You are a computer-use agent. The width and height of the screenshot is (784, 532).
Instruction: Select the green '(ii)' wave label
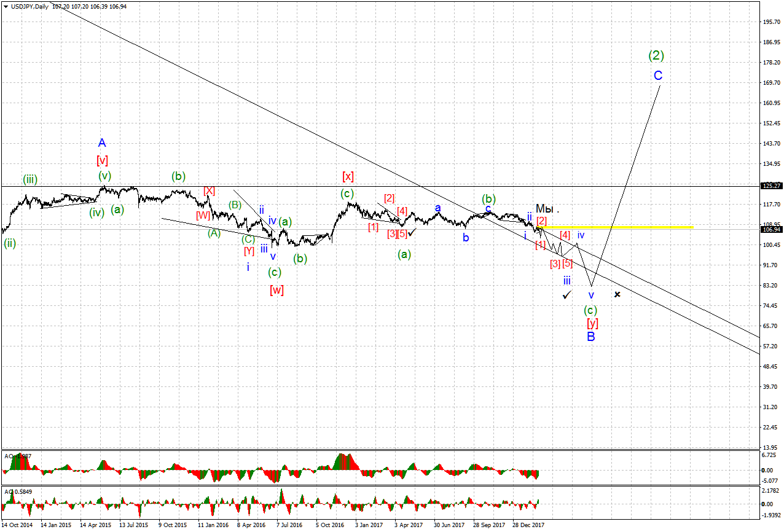point(10,243)
